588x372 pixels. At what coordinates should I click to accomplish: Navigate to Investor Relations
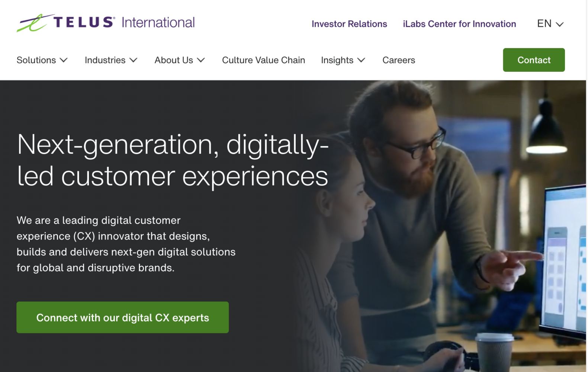click(349, 24)
